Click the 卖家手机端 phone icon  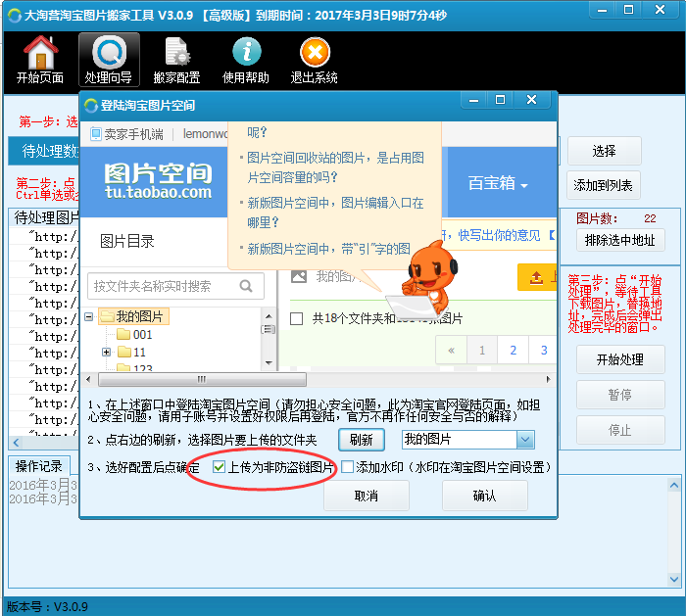(x=96, y=134)
